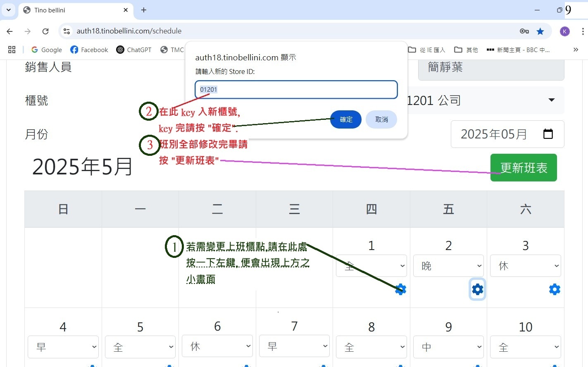View site information icon in address bar

point(66,31)
